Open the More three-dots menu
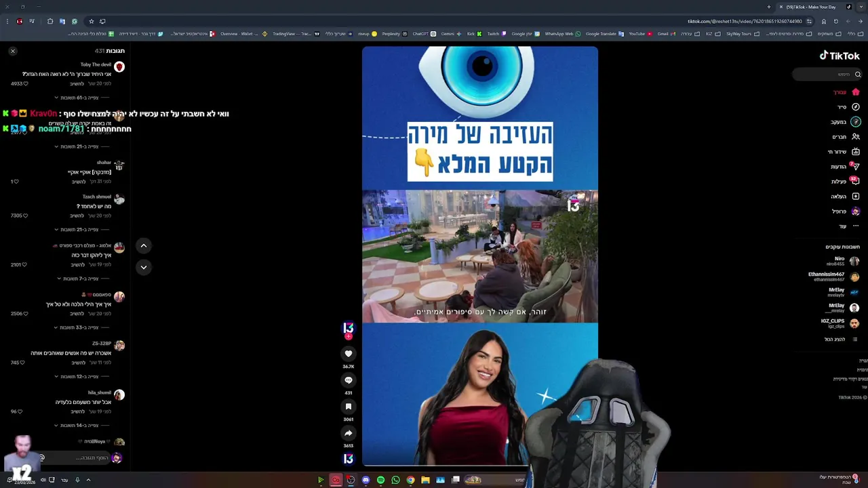Viewport: 868px width, 488px height. coord(856,226)
